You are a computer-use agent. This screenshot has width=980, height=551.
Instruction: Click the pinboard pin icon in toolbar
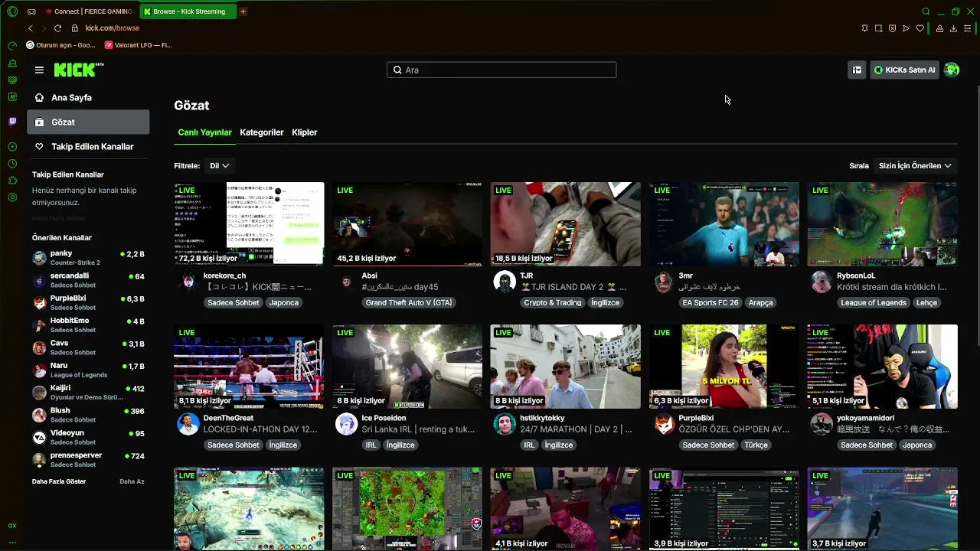click(864, 28)
